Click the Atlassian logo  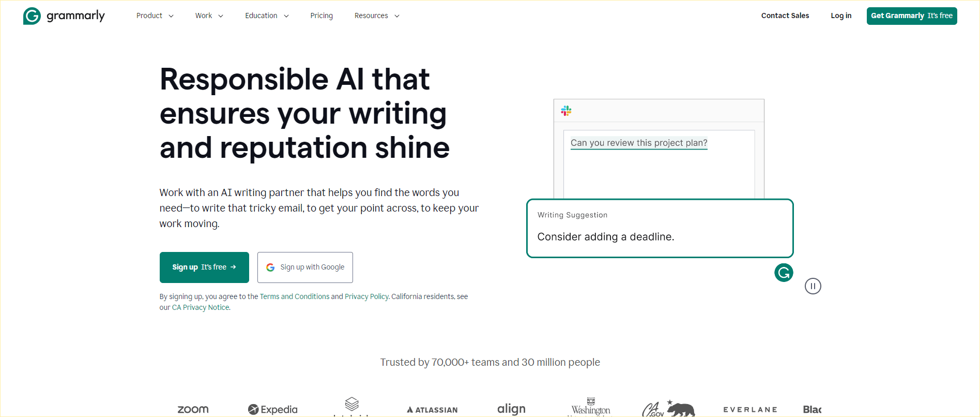432,410
